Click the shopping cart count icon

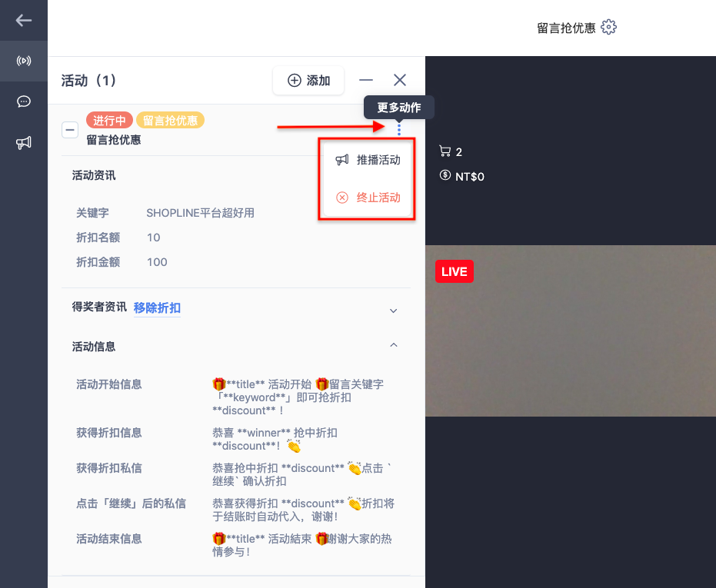(445, 151)
